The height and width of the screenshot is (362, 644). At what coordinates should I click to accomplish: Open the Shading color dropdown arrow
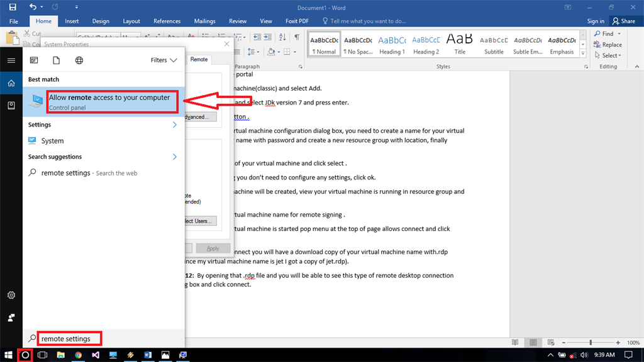point(279,52)
